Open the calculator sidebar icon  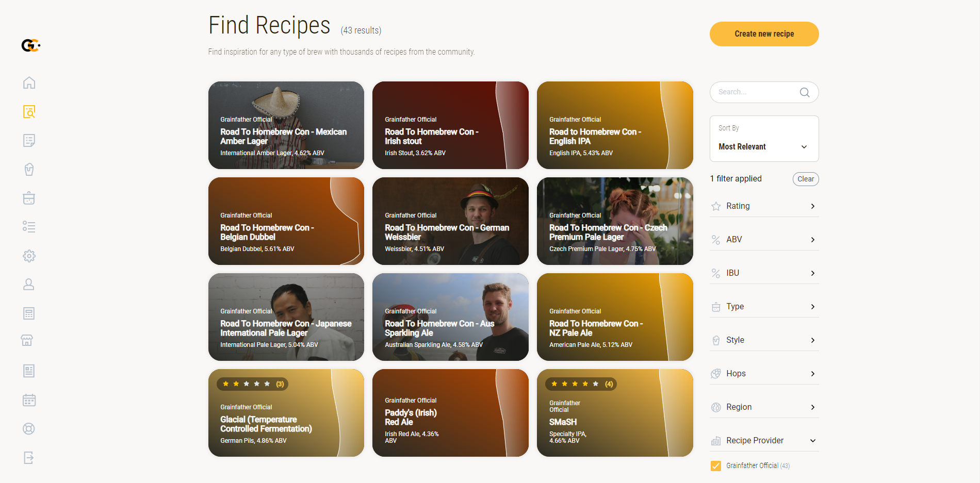pyautogui.click(x=29, y=313)
